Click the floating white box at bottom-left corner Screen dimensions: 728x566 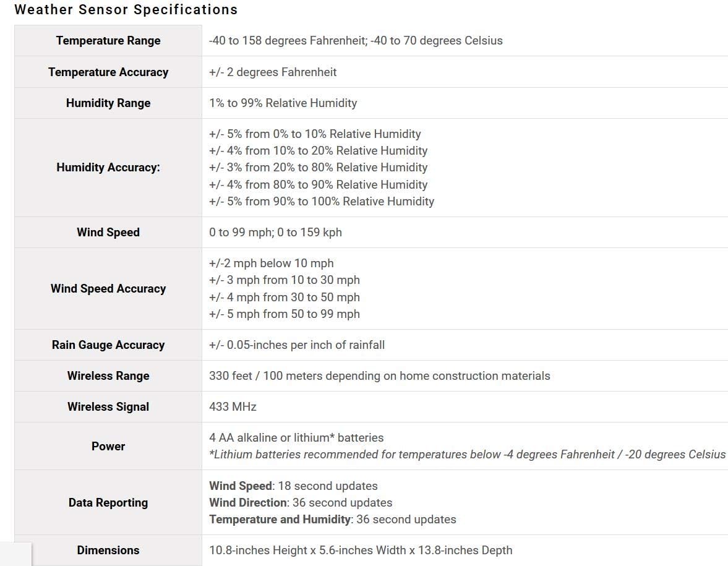[15, 554]
